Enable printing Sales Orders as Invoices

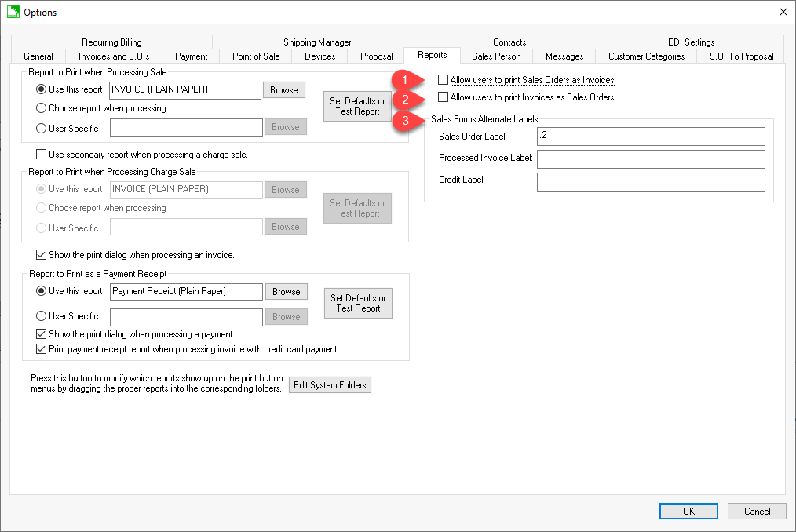coord(444,80)
